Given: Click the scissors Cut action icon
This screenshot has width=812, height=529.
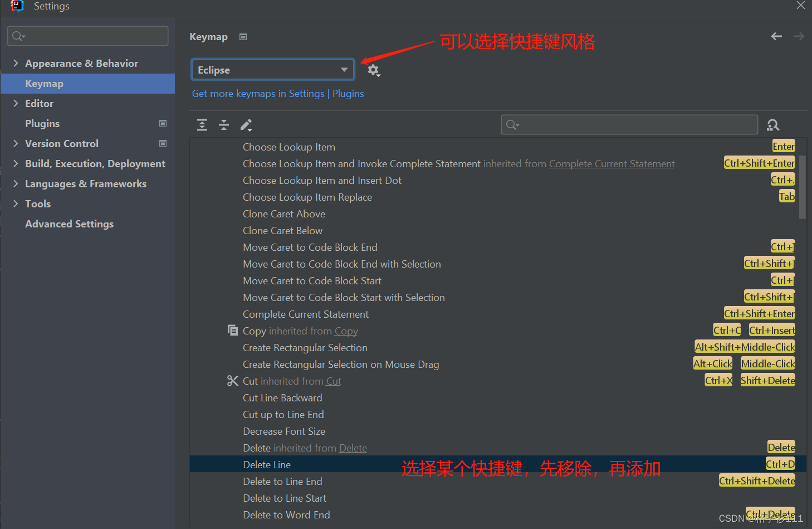Looking at the screenshot, I should pyautogui.click(x=233, y=381).
